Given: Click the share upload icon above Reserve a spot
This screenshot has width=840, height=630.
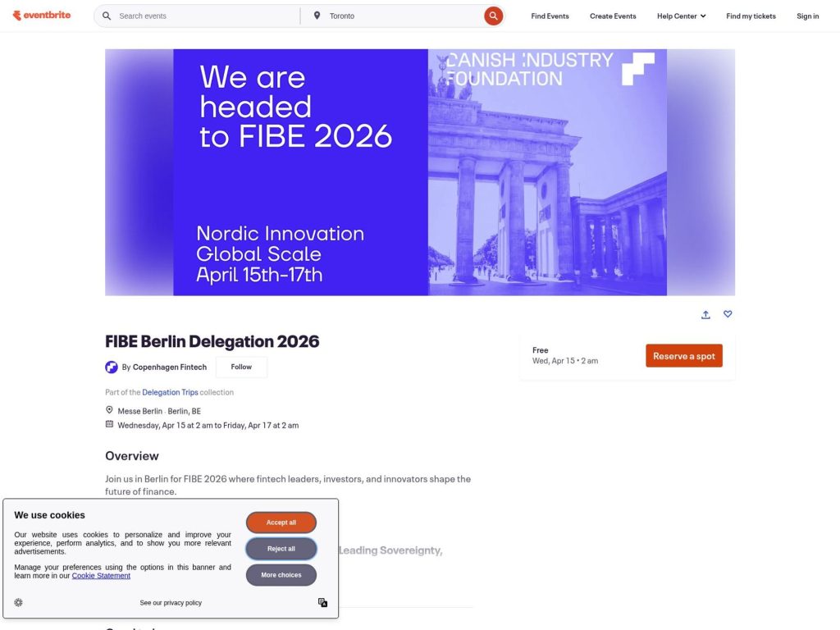Looking at the screenshot, I should (705, 314).
